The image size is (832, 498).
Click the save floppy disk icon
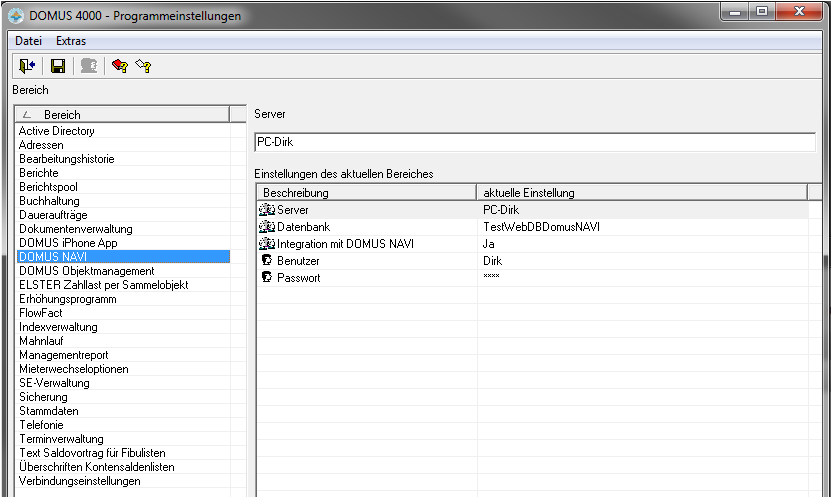58,66
